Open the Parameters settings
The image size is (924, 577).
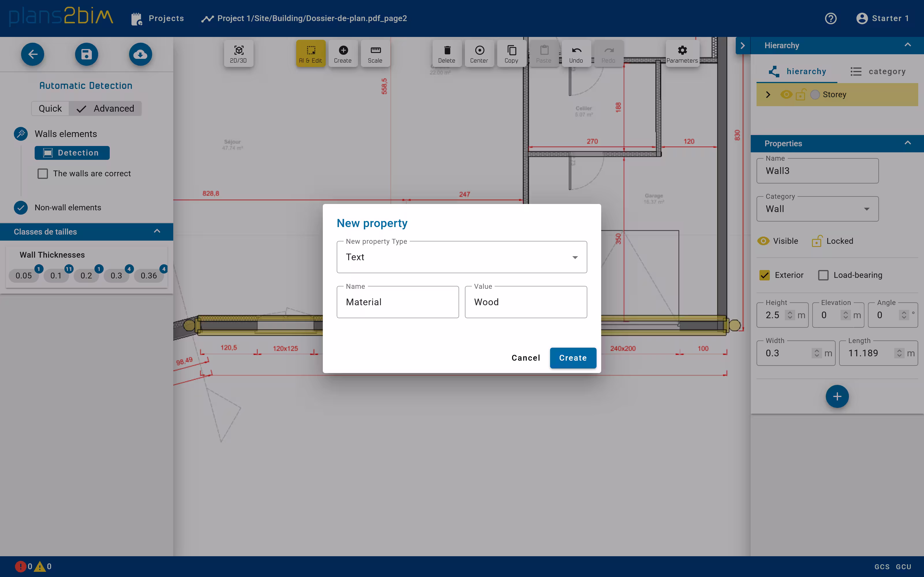click(x=682, y=53)
